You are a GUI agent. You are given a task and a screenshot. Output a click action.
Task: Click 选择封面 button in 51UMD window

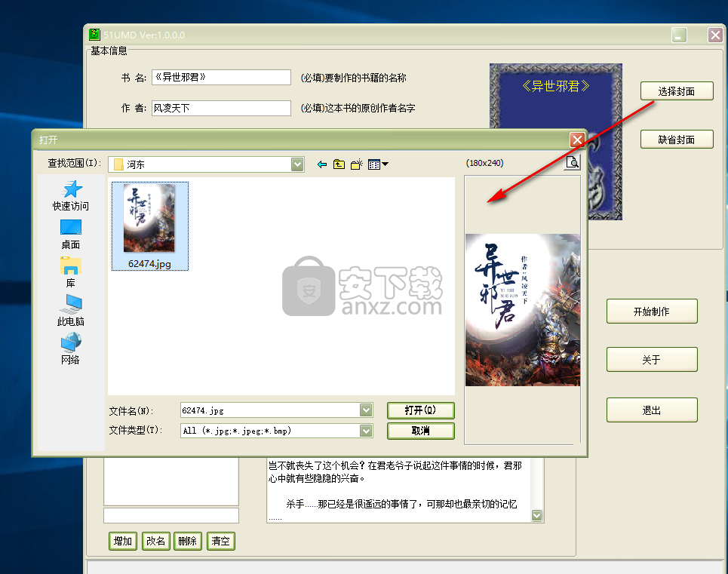tap(677, 91)
